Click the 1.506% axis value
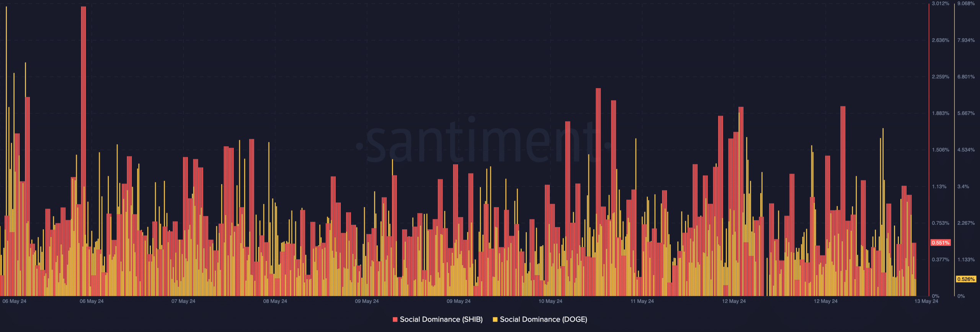 coord(941,150)
